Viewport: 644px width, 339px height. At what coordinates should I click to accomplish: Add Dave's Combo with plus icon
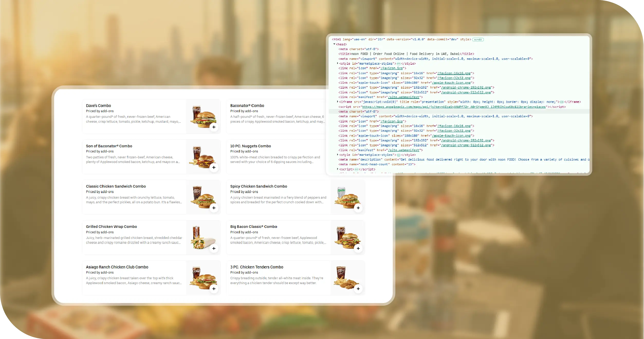click(x=214, y=127)
